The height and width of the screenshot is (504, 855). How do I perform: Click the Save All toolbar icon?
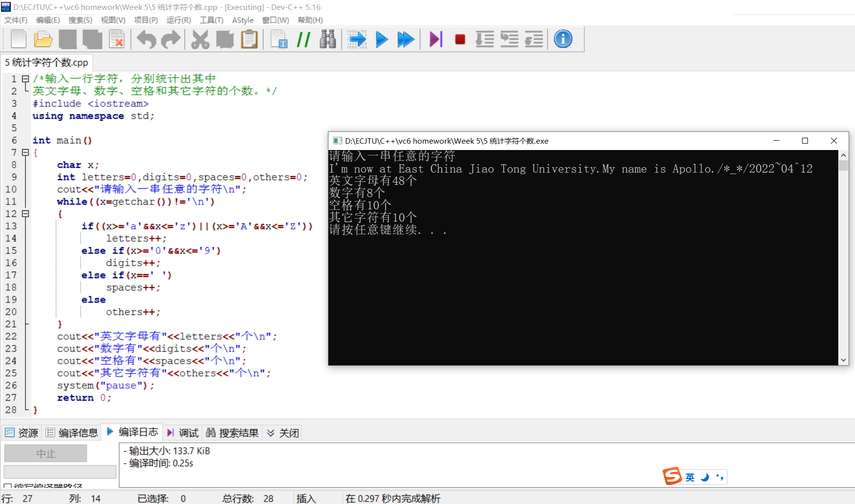[x=92, y=39]
